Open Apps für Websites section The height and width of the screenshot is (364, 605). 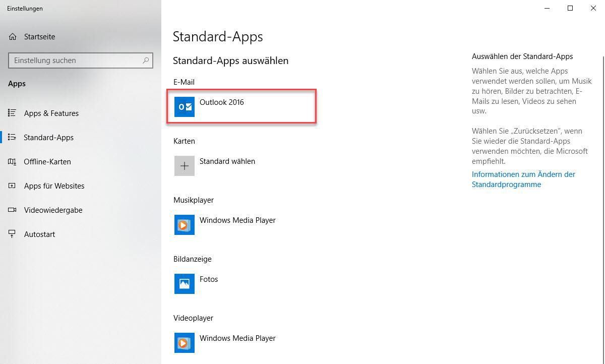pyautogui.click(x=54, y=186)
